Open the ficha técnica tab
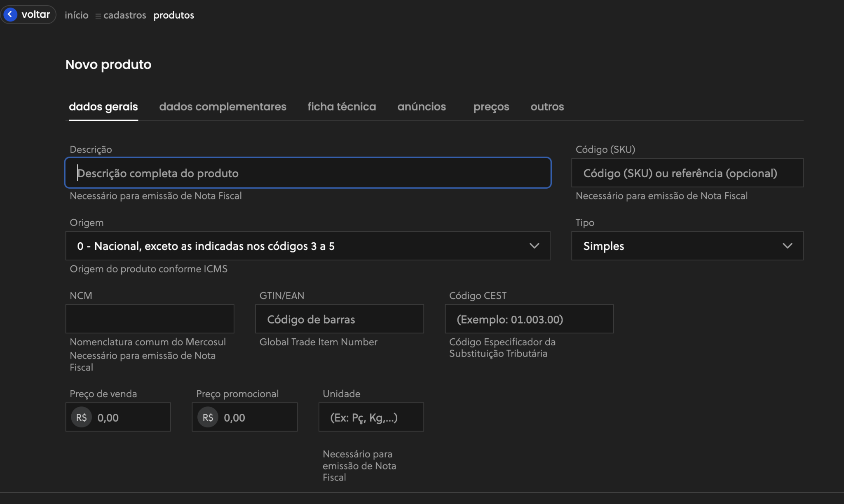The width and height of the screenshot is (844, 504). [342, 107]
